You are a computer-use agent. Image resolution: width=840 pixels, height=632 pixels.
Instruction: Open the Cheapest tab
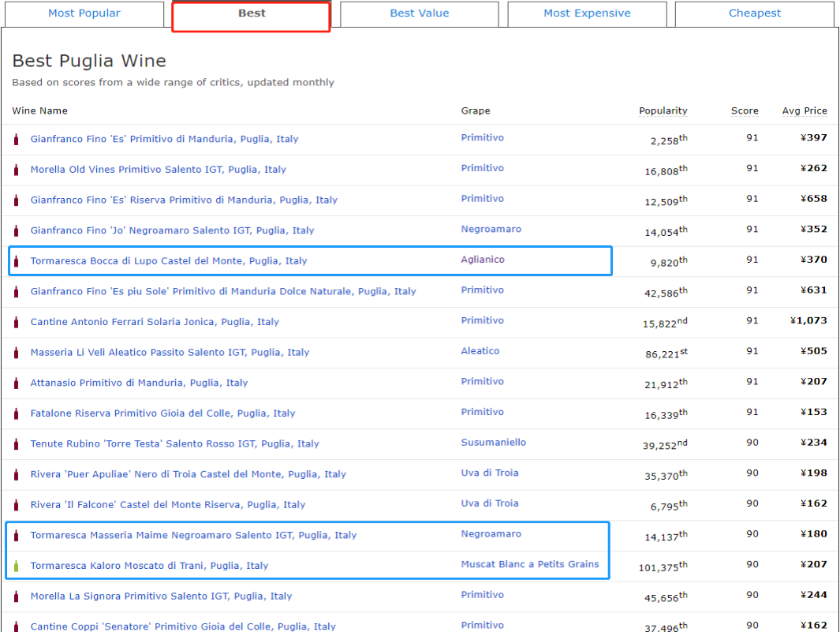tap(754, 13)
